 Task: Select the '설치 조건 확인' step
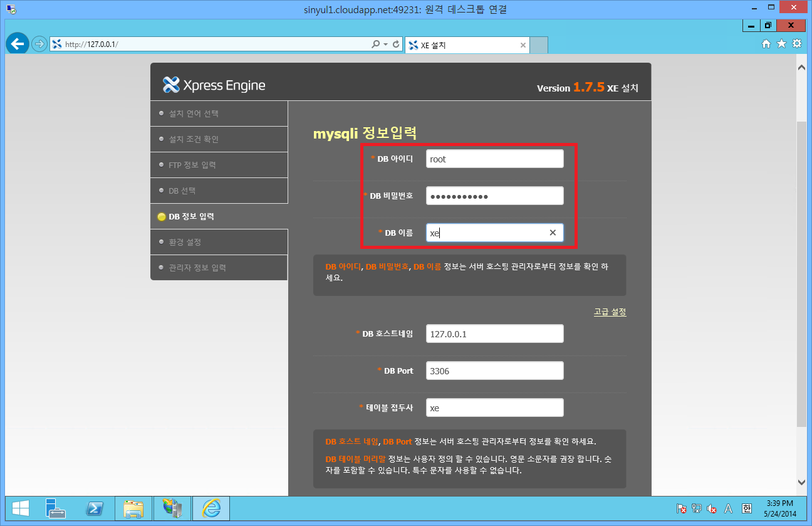pos(219,139)
